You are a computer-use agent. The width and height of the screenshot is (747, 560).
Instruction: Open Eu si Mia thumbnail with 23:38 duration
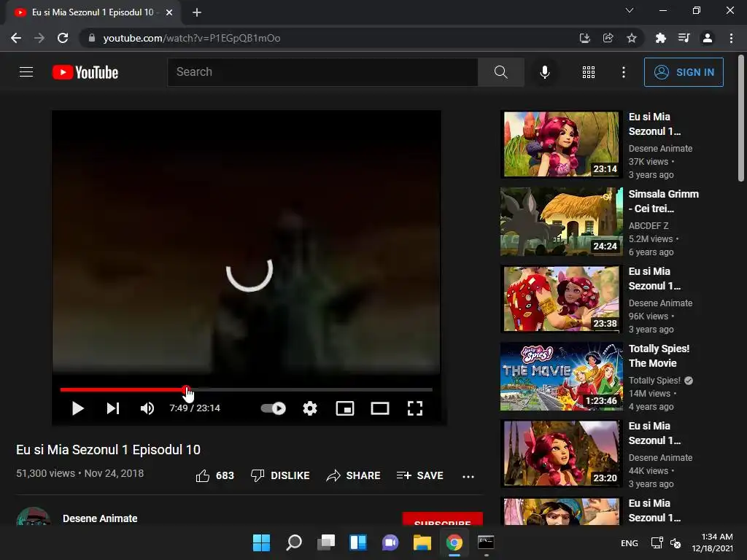[x=561, y=298]
